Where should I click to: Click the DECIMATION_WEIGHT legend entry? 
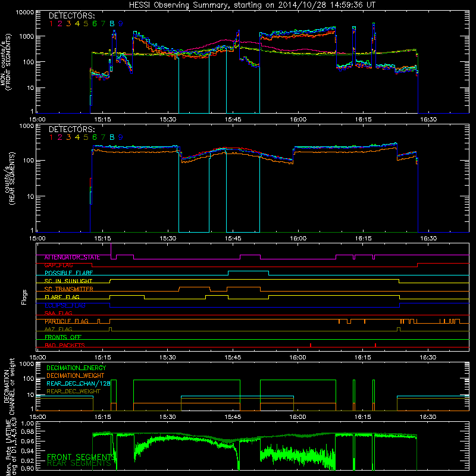click(x=76, y=375)
